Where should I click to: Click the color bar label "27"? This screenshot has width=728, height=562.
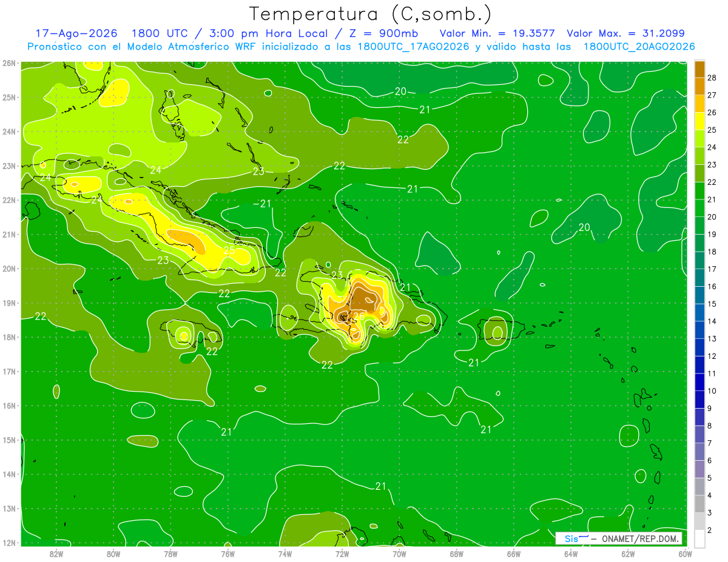pyautogui.click(x=712, y=95)
